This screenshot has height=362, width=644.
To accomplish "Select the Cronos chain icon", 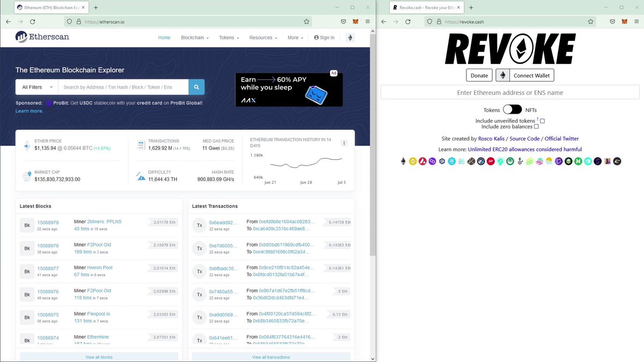I will (442, 161).
